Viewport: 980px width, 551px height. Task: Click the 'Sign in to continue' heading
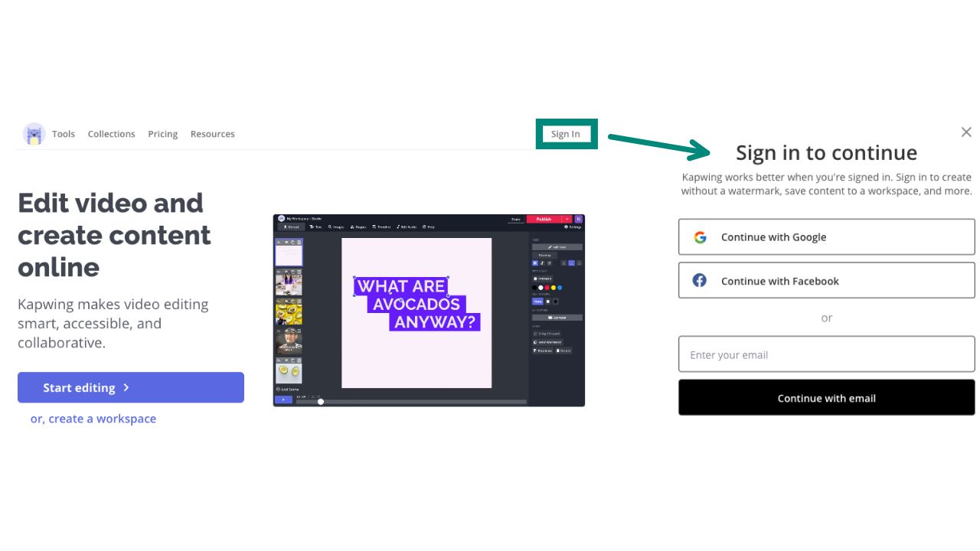click(x=826, y=152)
